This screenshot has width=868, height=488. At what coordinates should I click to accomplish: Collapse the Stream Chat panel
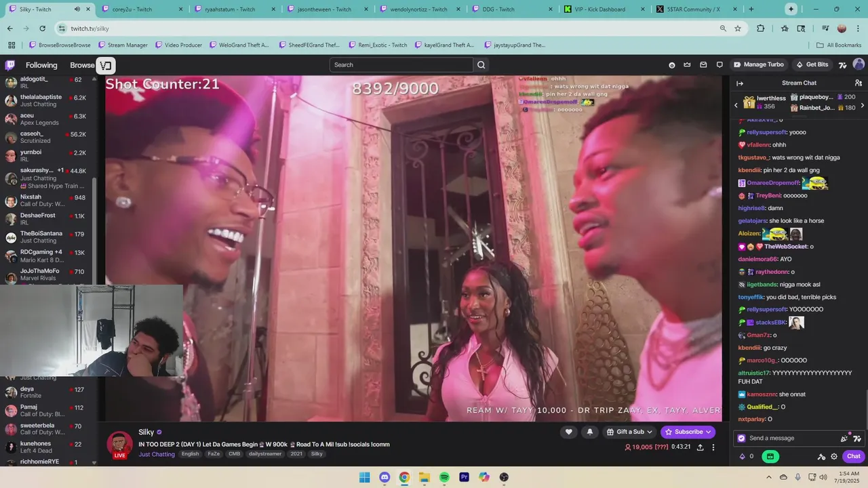740,83
